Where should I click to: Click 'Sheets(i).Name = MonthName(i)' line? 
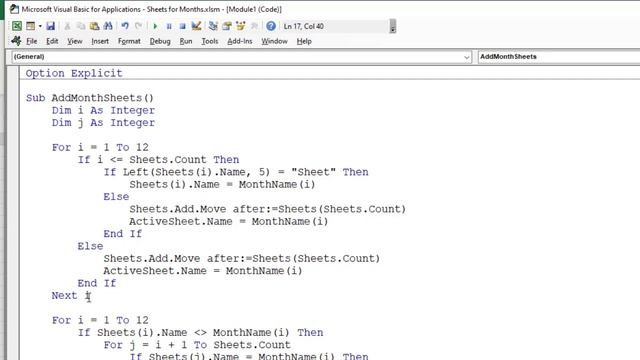222,184
